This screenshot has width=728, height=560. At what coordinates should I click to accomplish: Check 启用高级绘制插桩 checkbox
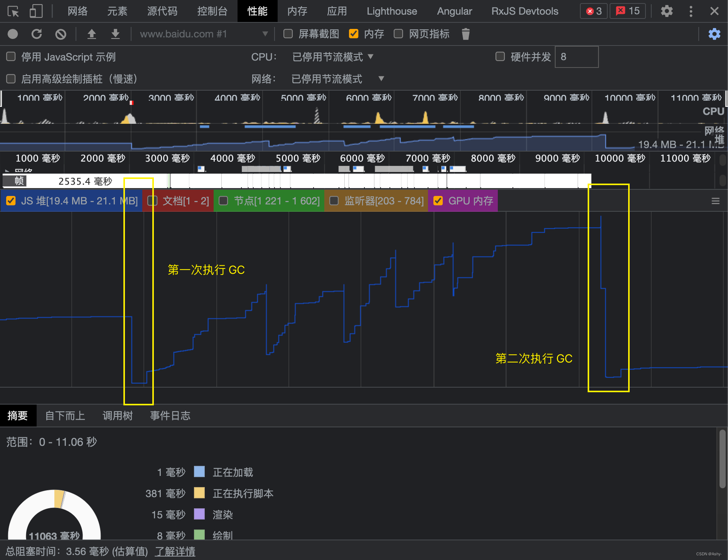(x=11, y=79)
